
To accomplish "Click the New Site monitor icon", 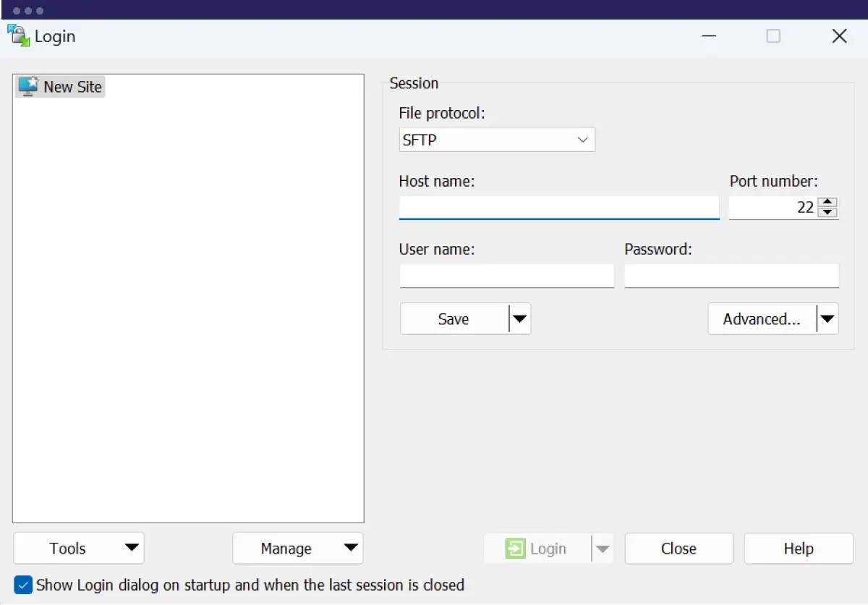I will coord(27,87).
